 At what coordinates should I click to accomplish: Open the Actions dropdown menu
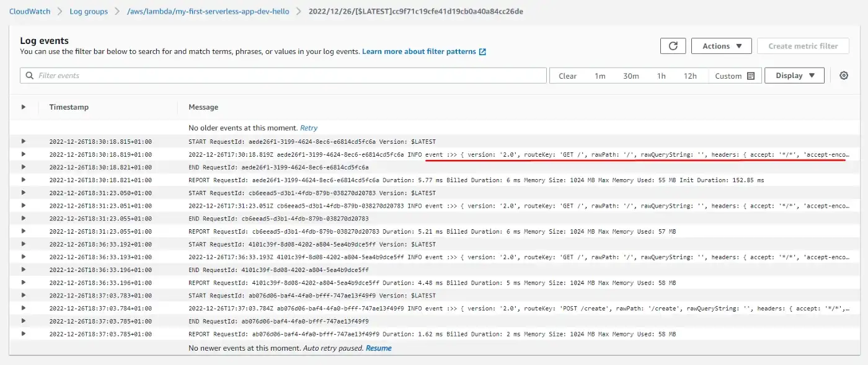coord(722,46)
